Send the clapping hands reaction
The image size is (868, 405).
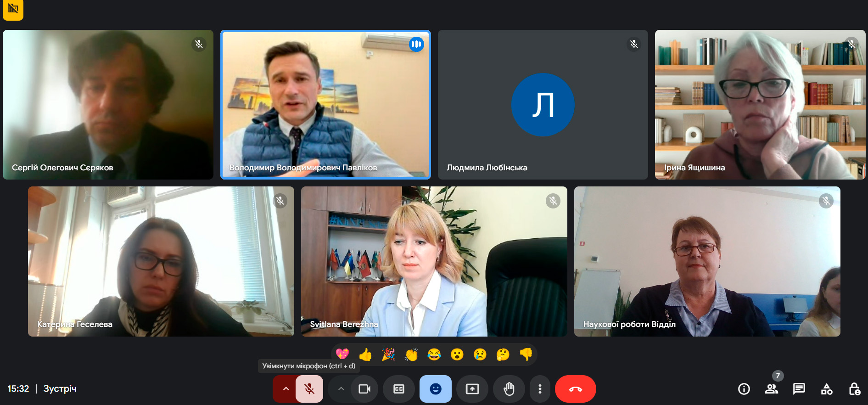[411, 354]
